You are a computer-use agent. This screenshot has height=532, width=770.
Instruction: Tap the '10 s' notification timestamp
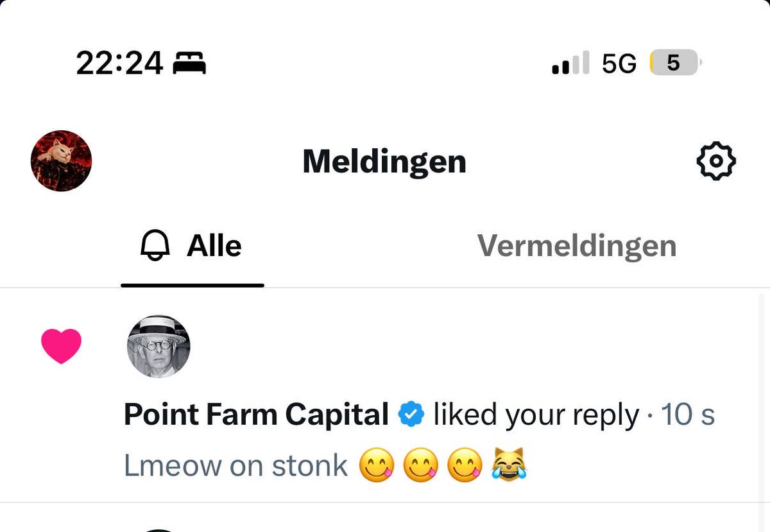(x=688, y=415)
